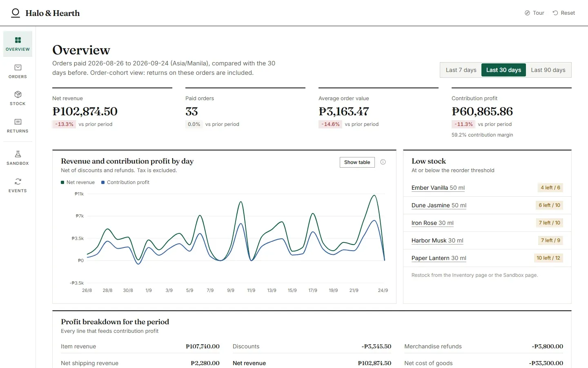The width and height of the screenshot is (588, 368).
Task: Click the ₱60,865.86 contribution profit value
Action: click(482, 111)
